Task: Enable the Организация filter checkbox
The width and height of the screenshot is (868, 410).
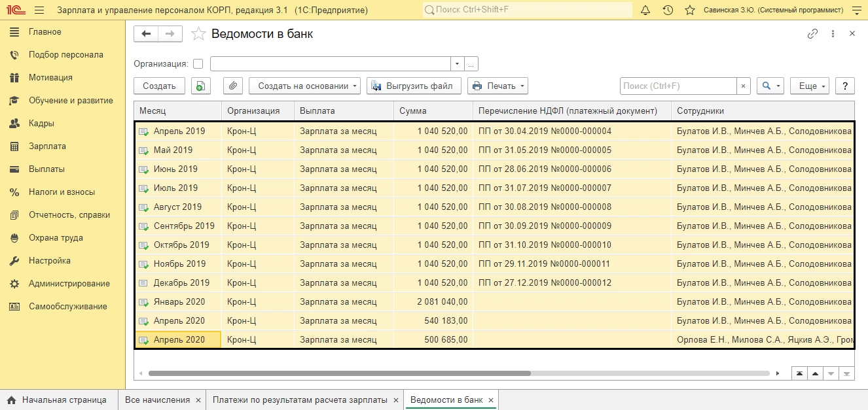Action: pos(198,64)
